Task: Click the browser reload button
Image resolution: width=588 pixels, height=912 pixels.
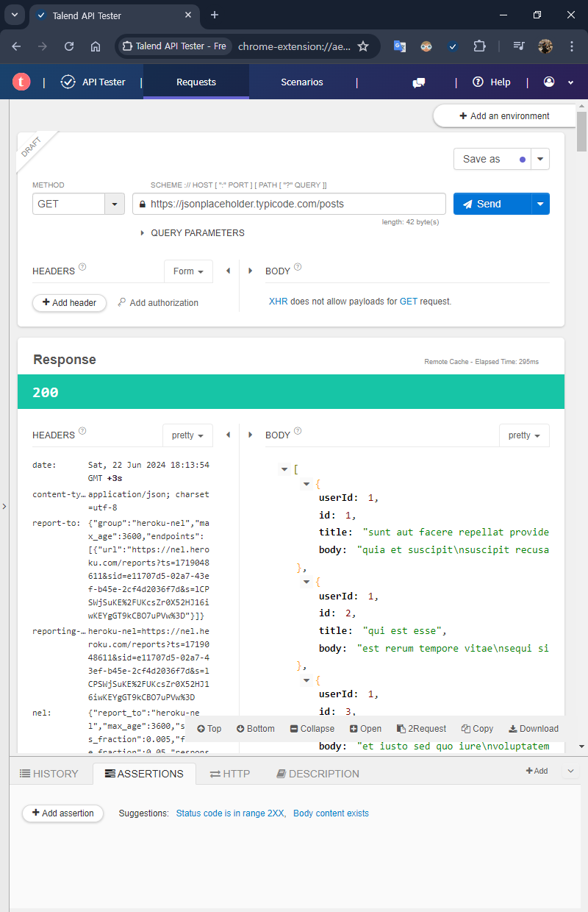Action: point(69,46)
